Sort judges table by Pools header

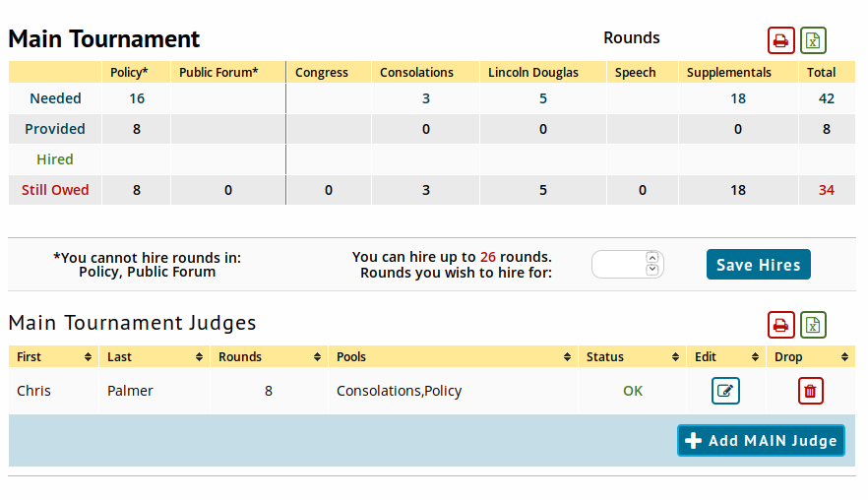(453, 356)
